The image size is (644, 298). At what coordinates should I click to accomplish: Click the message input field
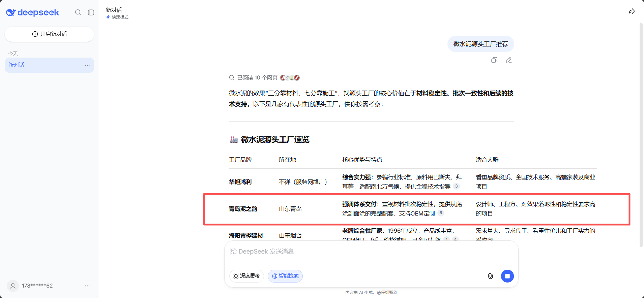[x=371, y=252]
